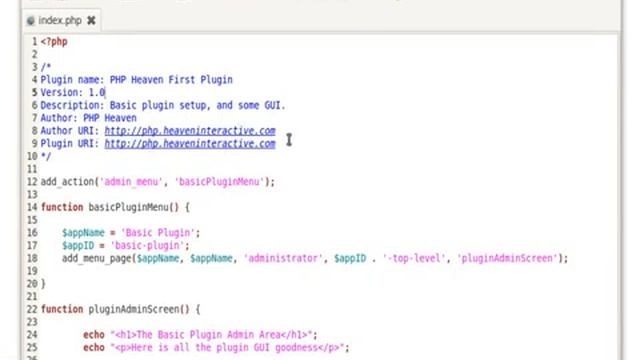This screenshot has height=360, width=640.
Task: Click the 'pluginAdminScreen' string on line 18
Action: [507, 258]
